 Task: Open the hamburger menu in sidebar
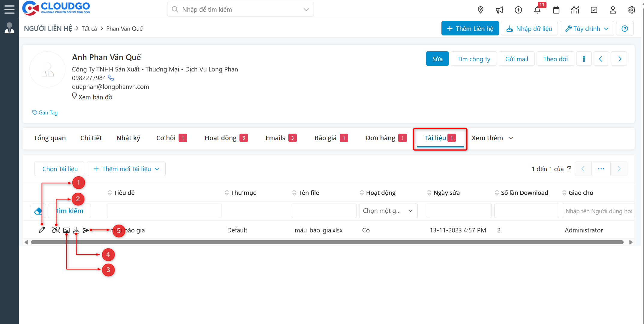[9, 9]
